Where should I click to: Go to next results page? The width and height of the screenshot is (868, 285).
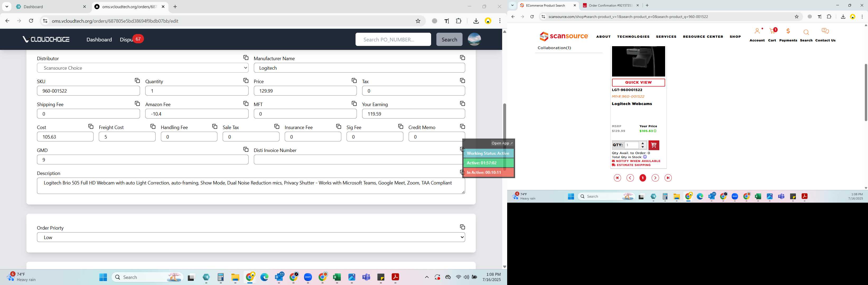coord(655,178)
